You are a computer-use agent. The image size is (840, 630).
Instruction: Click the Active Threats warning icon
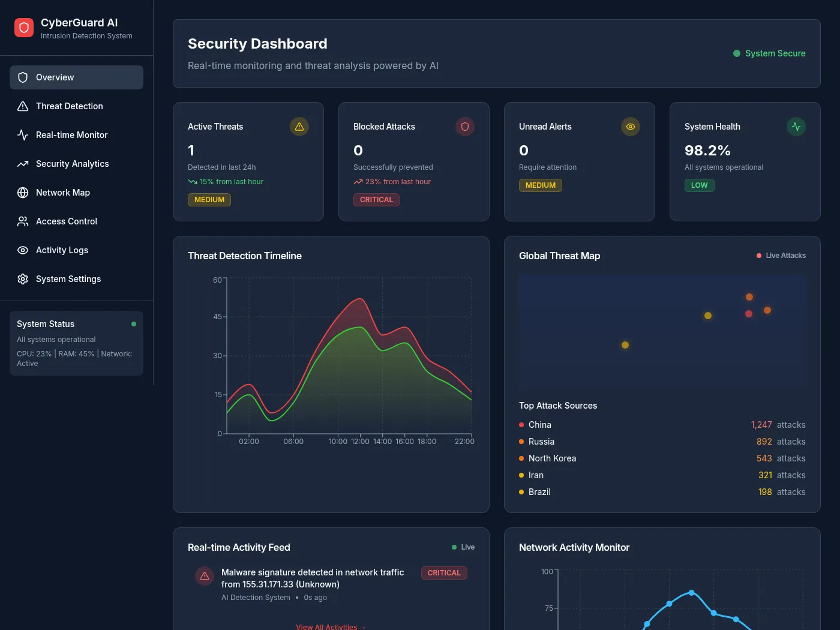pos(299,127)
